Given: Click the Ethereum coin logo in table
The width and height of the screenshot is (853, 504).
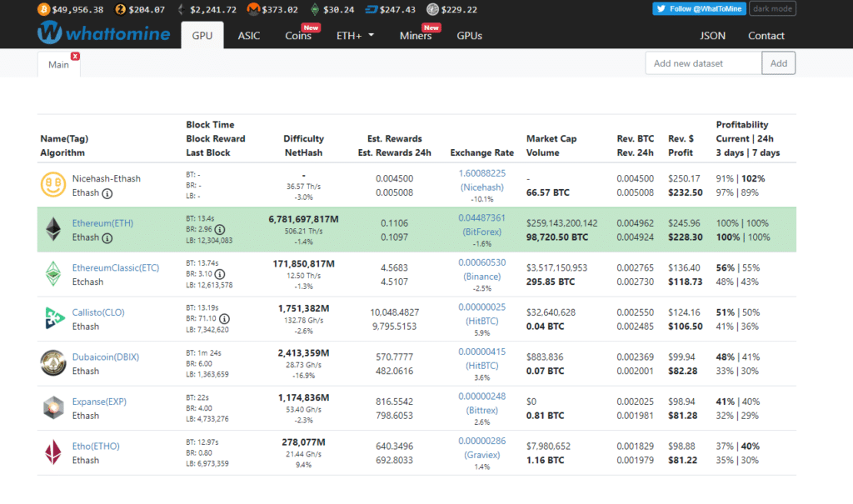Looking at the screenshot, I should click(53, 229).
